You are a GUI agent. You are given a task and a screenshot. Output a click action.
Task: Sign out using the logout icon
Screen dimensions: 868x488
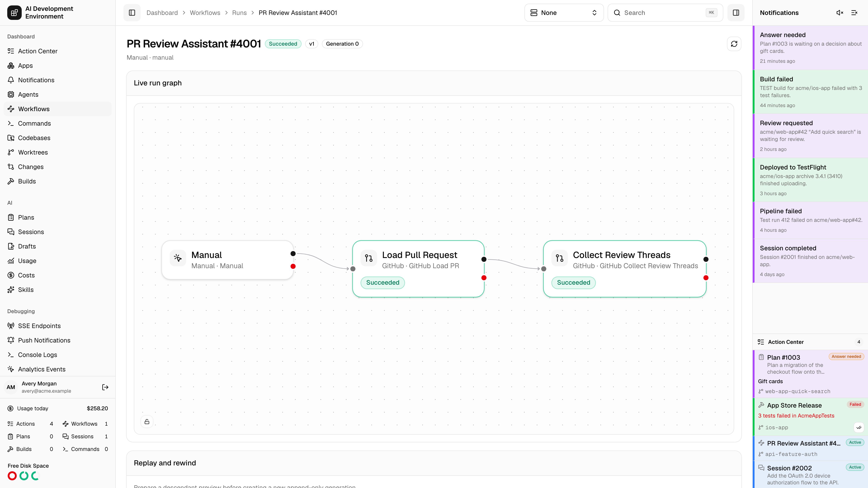[x=105, y=387]
